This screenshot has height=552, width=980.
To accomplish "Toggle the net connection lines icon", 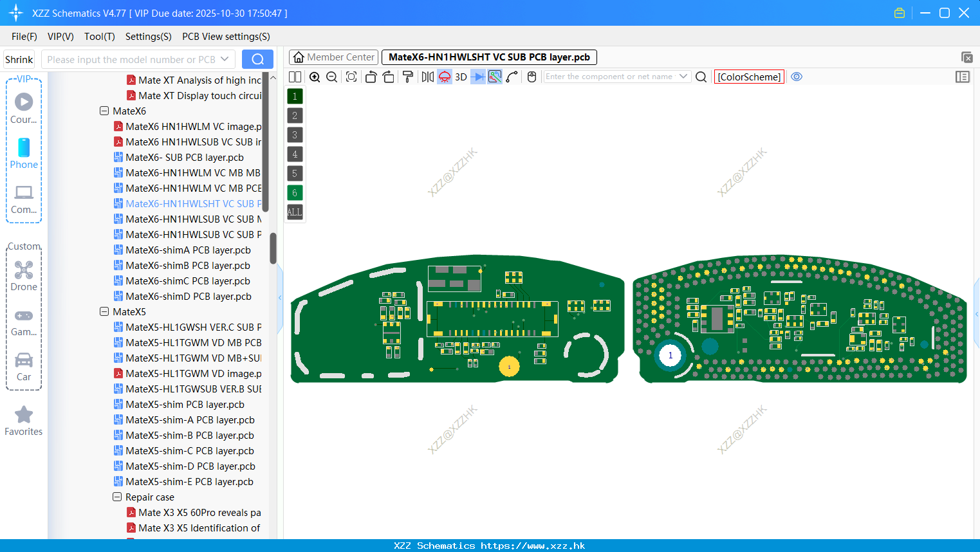I will point(495,77).
